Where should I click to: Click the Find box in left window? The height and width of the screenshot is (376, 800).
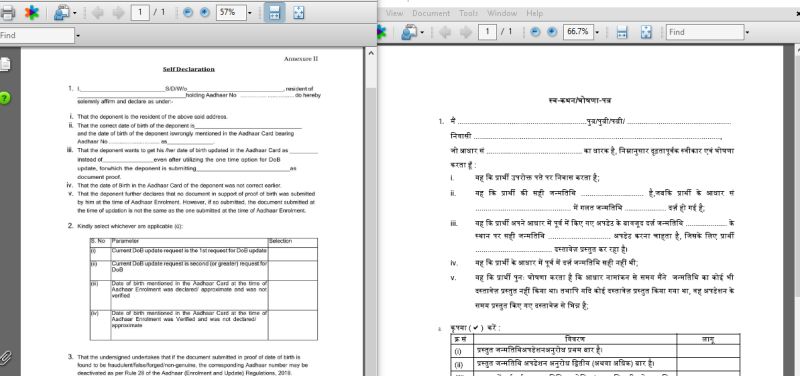click(37, 35)
